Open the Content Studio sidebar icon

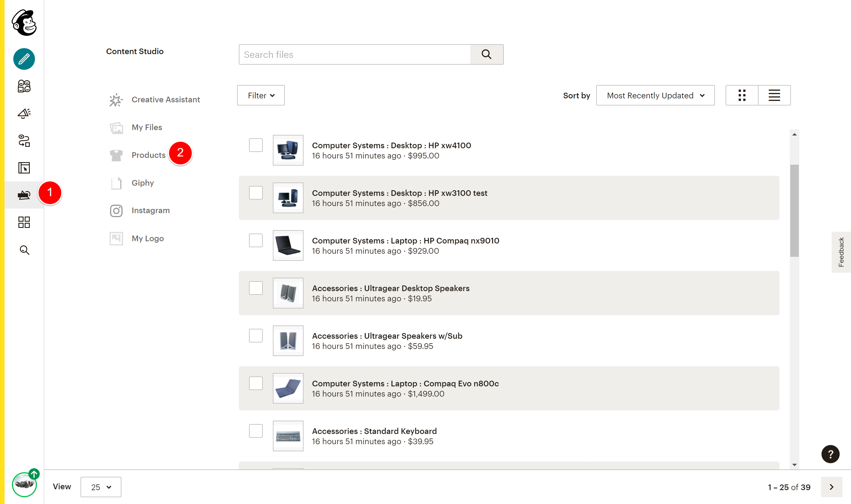pos(24,195)
